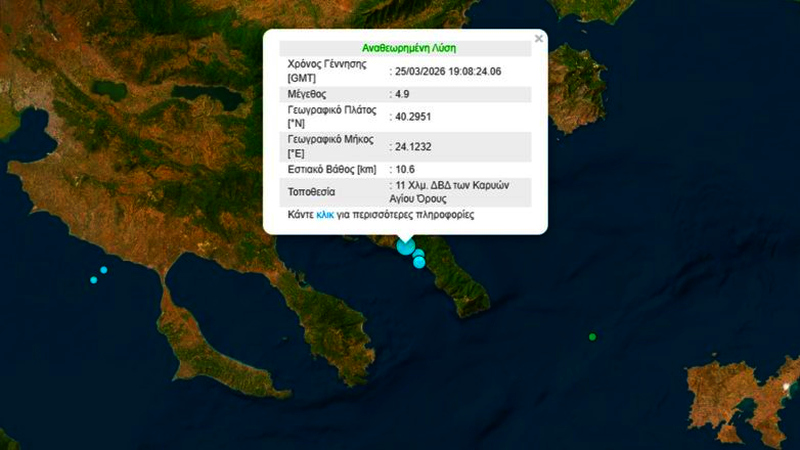
Task: Click the longitude value 24.1232
Action: coord(412,147)
